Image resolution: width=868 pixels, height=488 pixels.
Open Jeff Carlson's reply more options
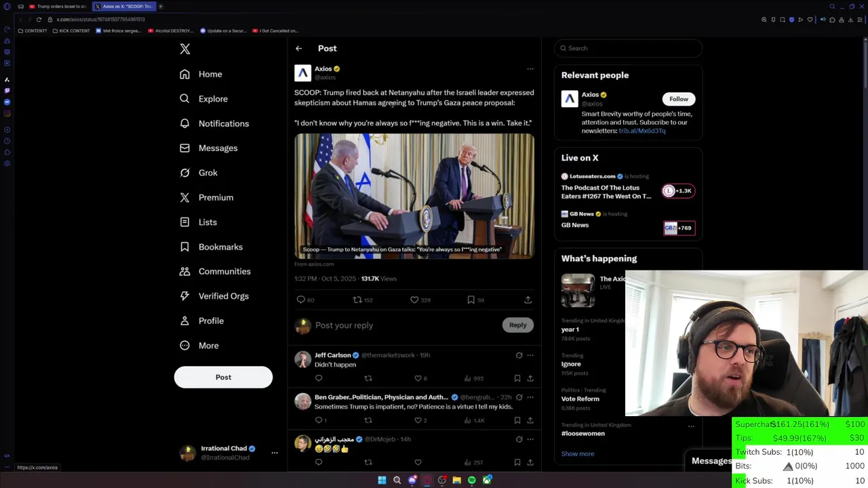530,355
